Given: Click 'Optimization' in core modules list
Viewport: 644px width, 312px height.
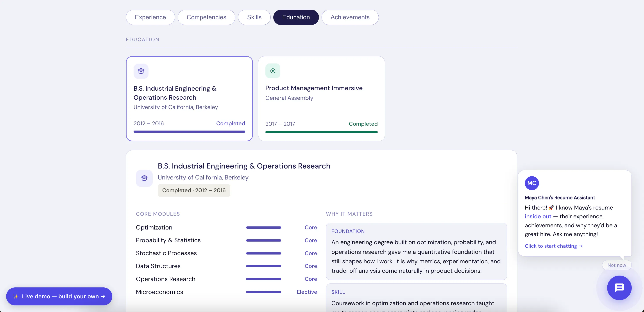Looking at the screenshot, I should [x=154, y=228].
